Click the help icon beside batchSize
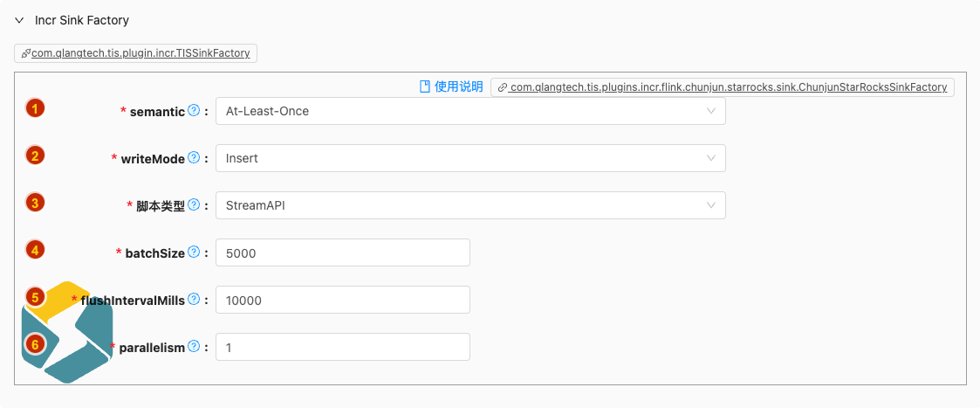This screenshot has width=980, height=408. point(194,252)
